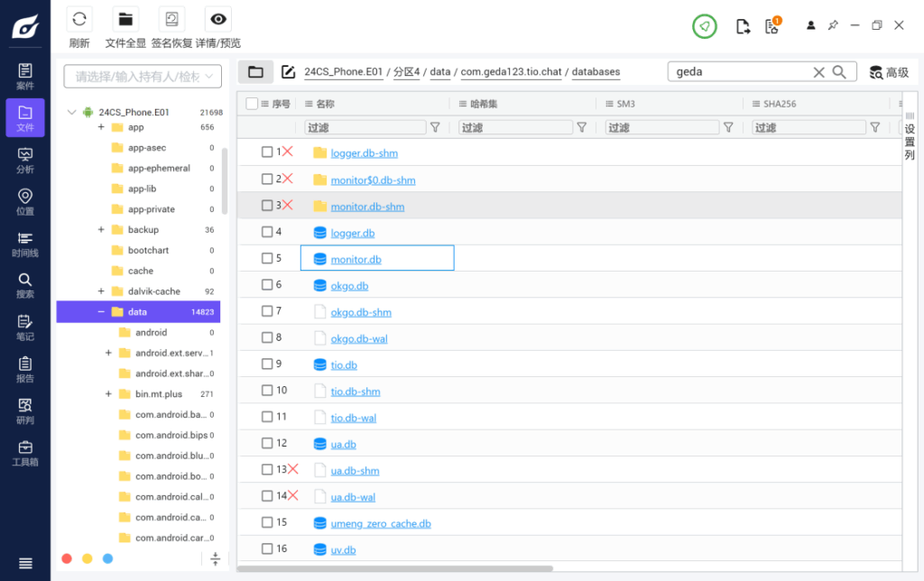Screen dimensions: 924x581
Task: Open the 持有人 holder selection dropdown
Action: (142, 77)
